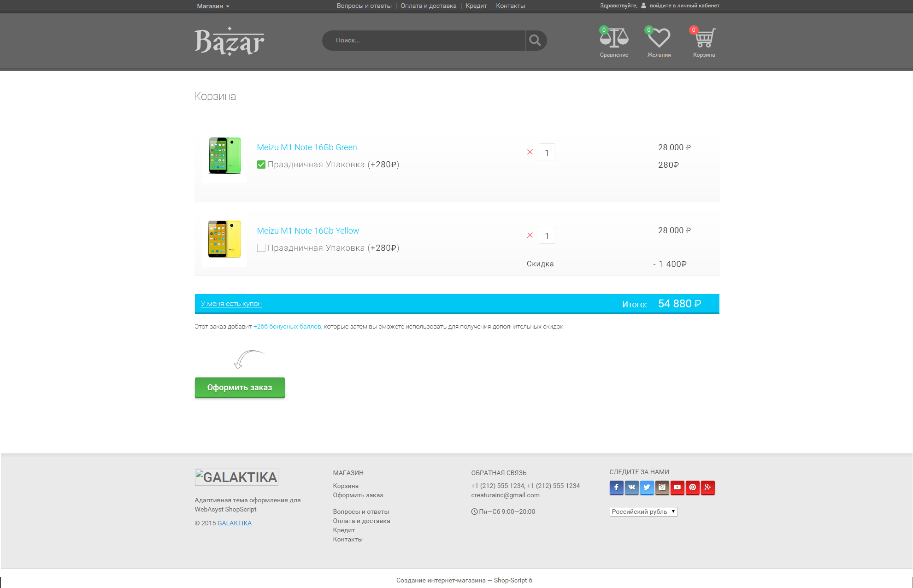Click quantity field for Green phone

(x=547, y=152)
